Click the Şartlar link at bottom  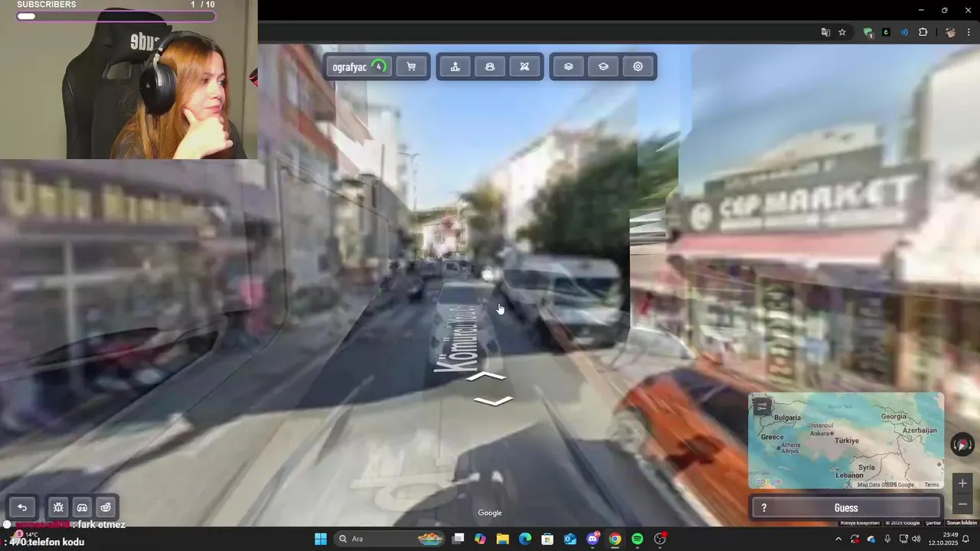[x=933, y=523]
